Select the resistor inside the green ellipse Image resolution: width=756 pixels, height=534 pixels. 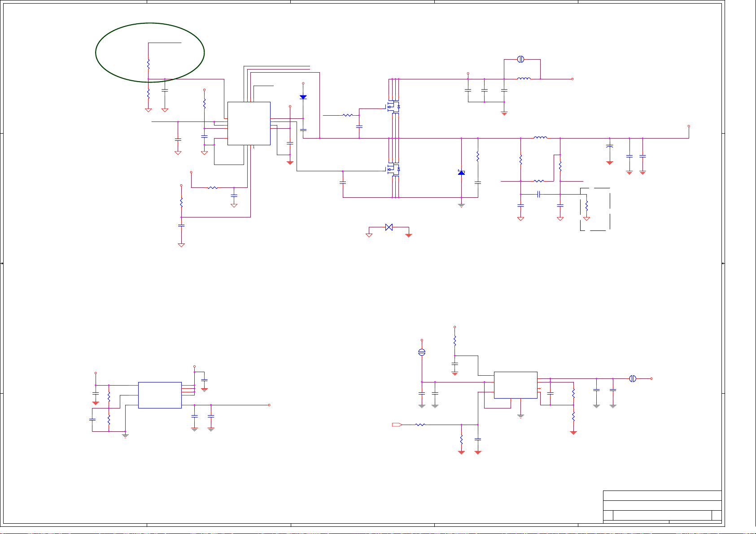148,65
